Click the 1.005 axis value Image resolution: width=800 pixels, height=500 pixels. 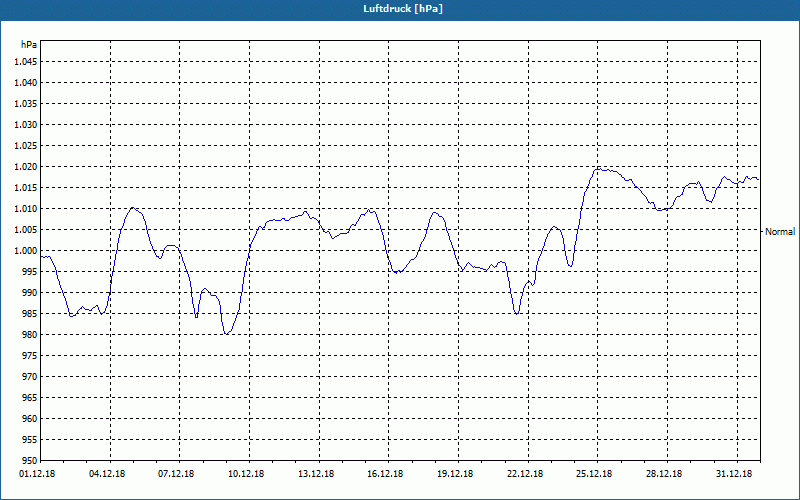click(x=26, y=230)
